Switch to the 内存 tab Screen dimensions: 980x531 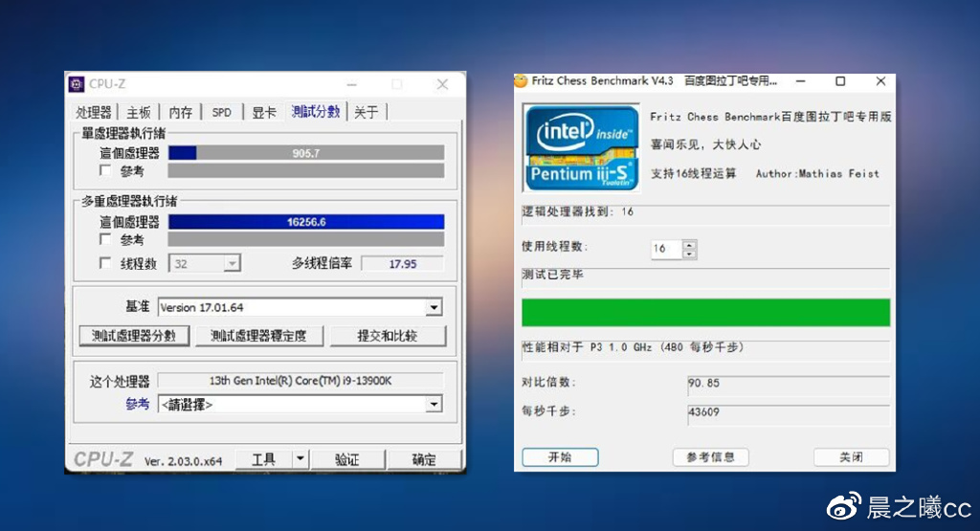(x=181, y=113)
